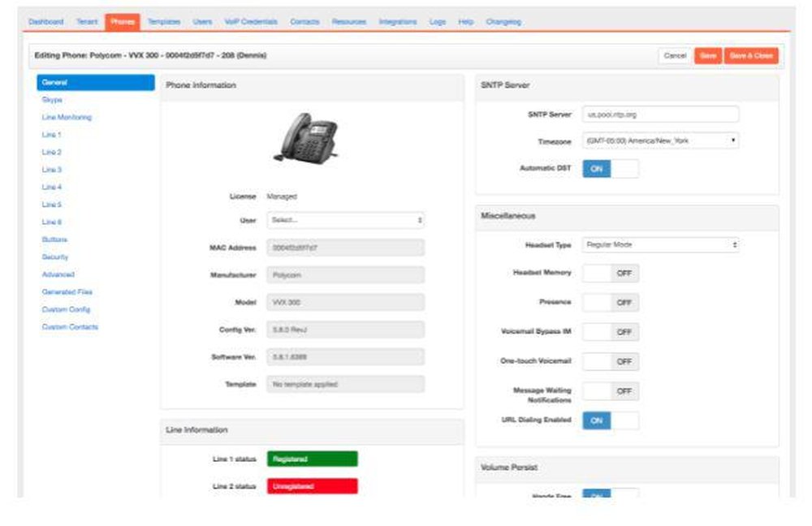Click the Save button
The height and width of the screenshot is (526, 812).
click(708, 56)
